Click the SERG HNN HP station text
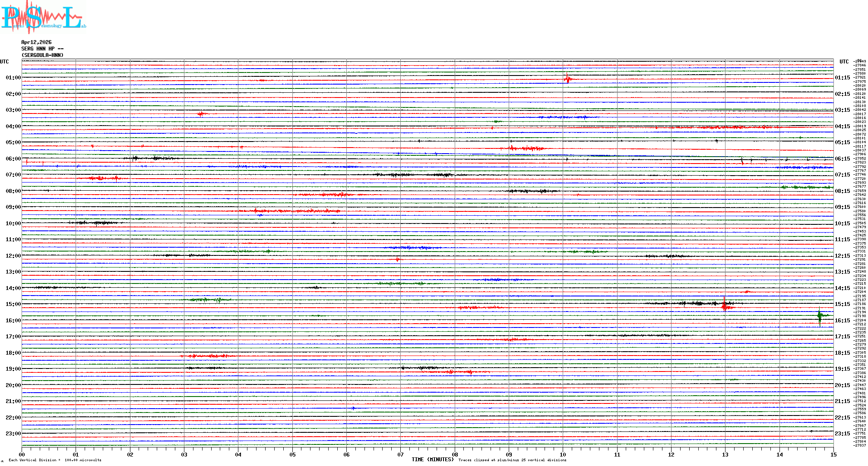The image size is (868, 466). click(x=42, y=49)
